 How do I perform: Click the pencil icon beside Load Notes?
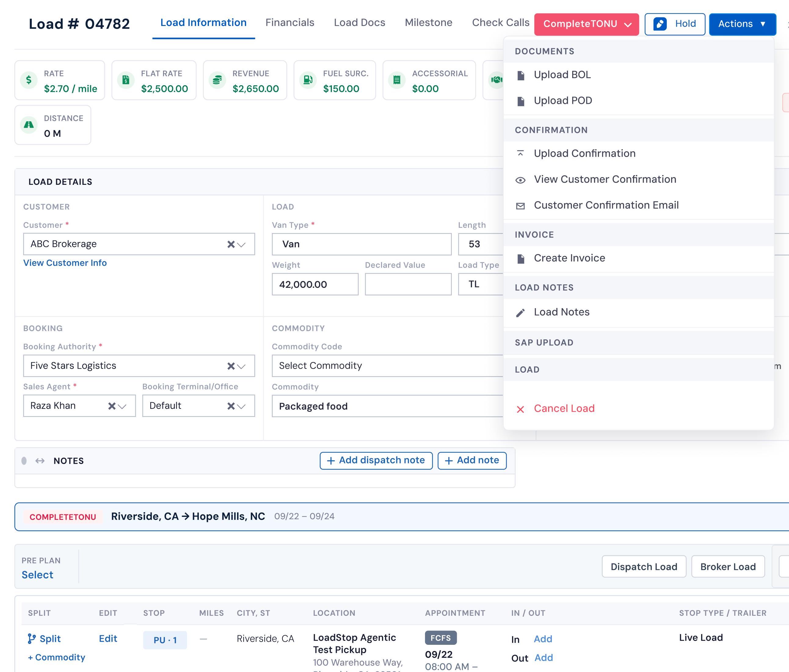pos(520,313)
